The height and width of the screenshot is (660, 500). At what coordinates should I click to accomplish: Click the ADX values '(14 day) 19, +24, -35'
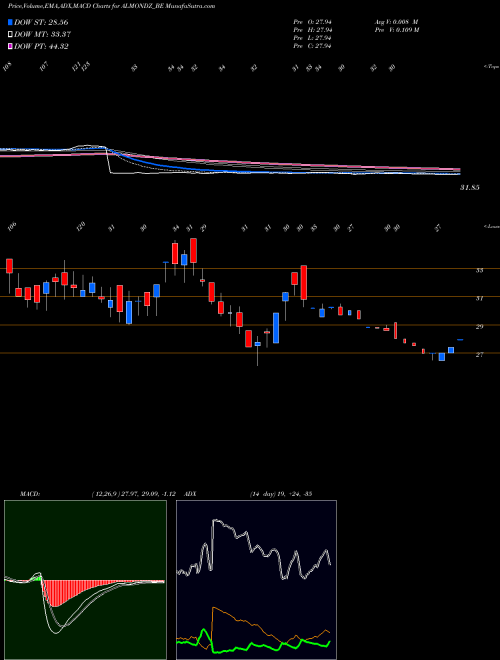coord(280,494)
